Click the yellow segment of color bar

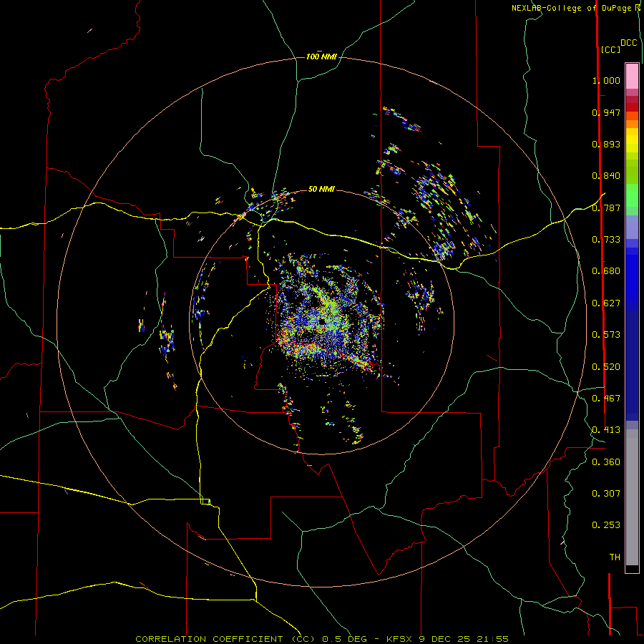[632, 140]
